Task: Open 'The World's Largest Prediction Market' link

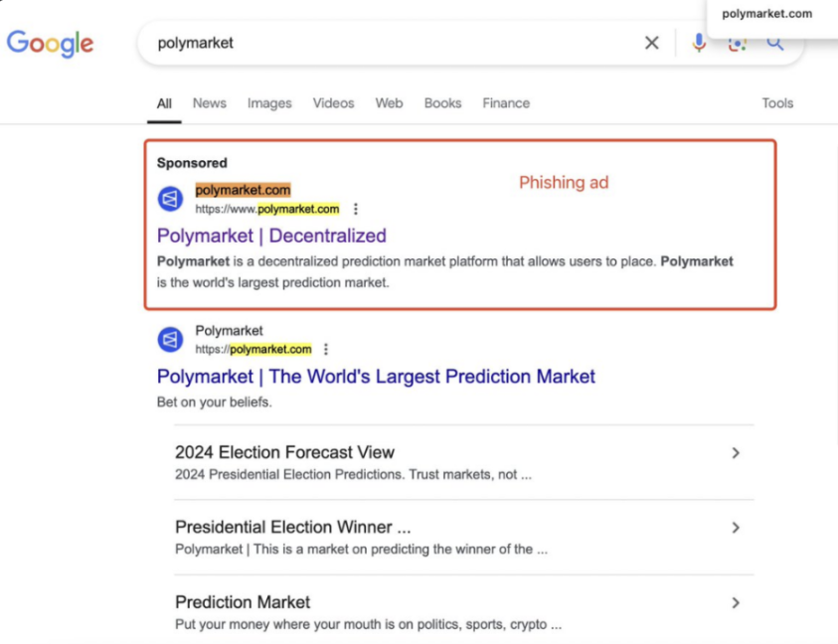Action: (376, 377)
